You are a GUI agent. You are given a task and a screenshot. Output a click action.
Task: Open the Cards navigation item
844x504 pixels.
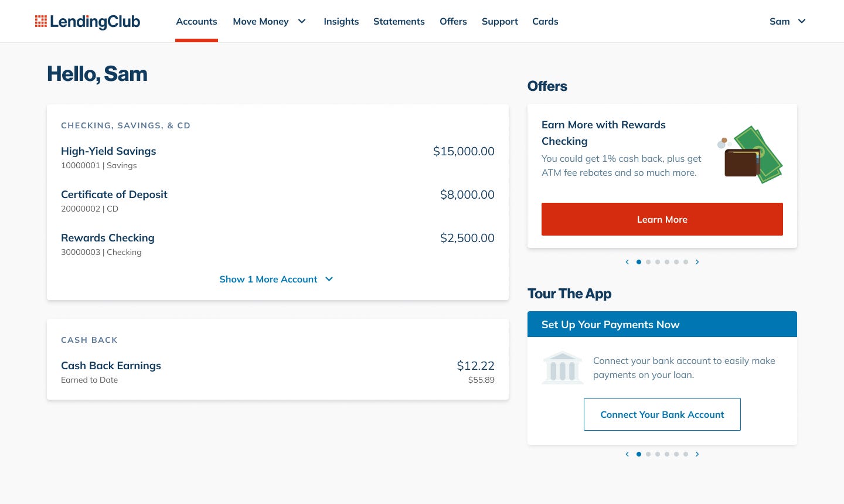click(544, 22)
